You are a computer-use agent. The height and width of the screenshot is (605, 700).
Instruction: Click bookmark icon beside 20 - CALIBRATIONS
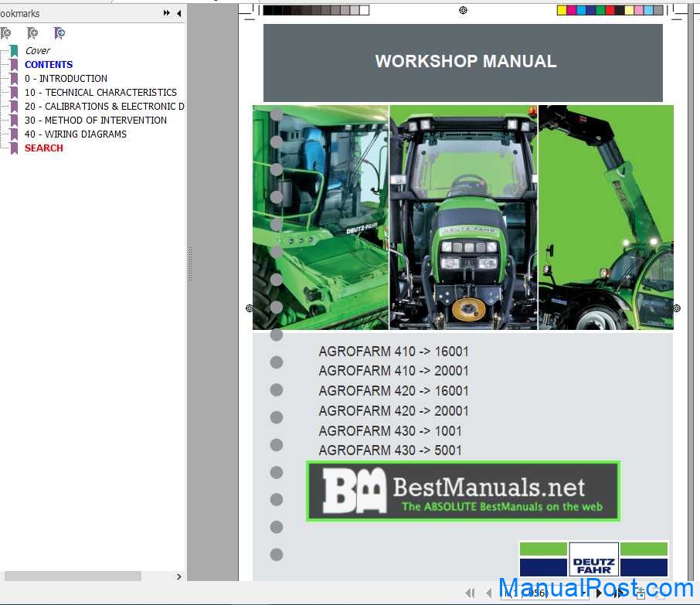(14, 107)
